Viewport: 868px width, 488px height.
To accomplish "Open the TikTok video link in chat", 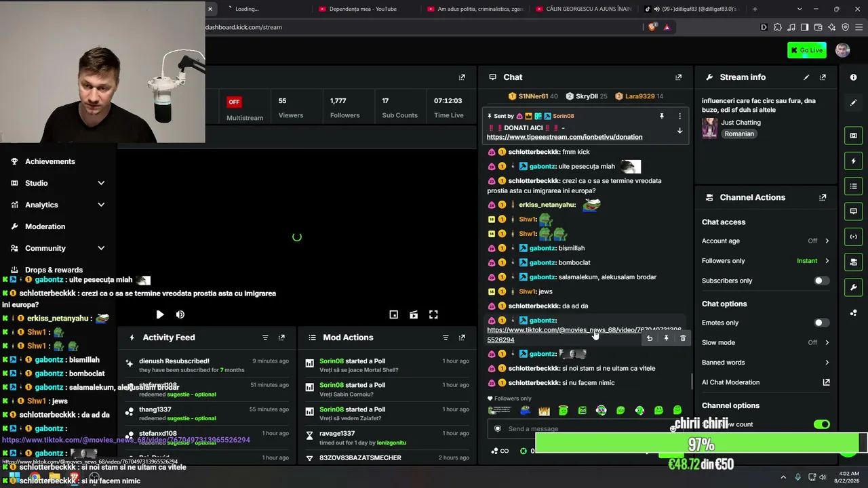I will [x=585, y=335].
